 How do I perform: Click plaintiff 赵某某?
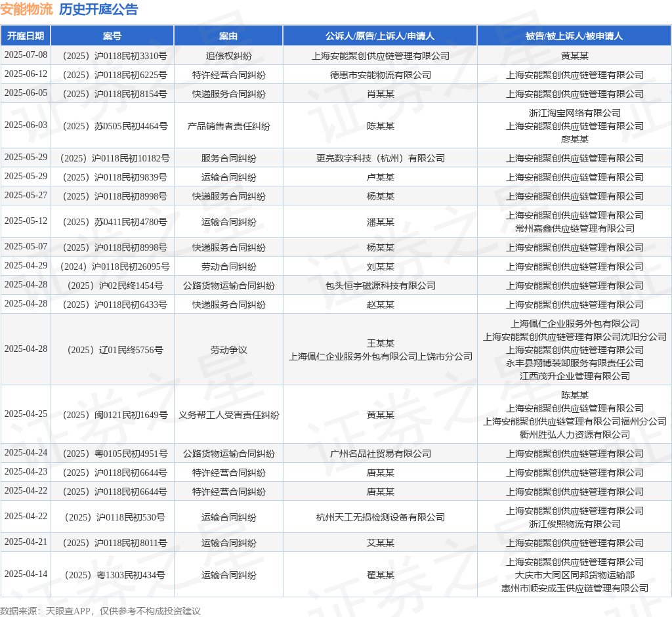coord(380,305)
